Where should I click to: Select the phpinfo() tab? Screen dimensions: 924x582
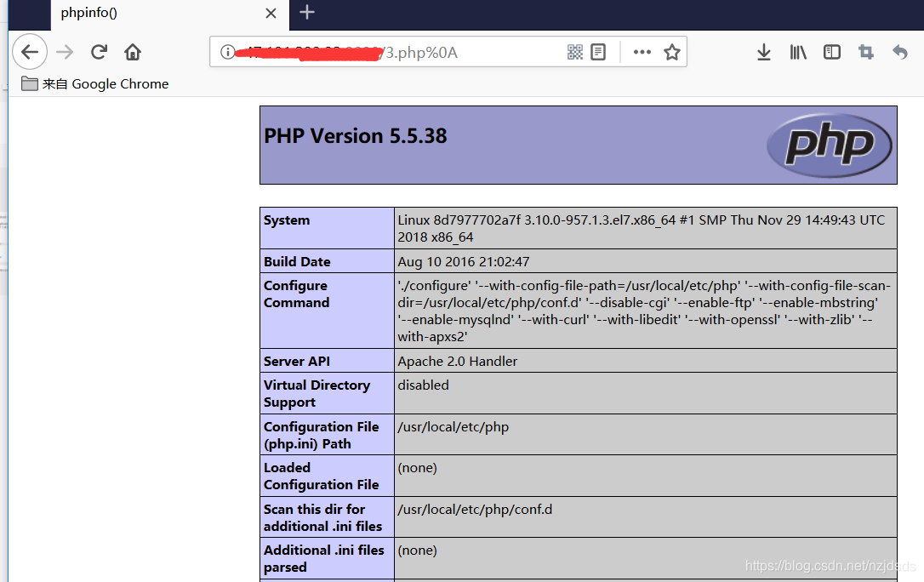(170, 14)
